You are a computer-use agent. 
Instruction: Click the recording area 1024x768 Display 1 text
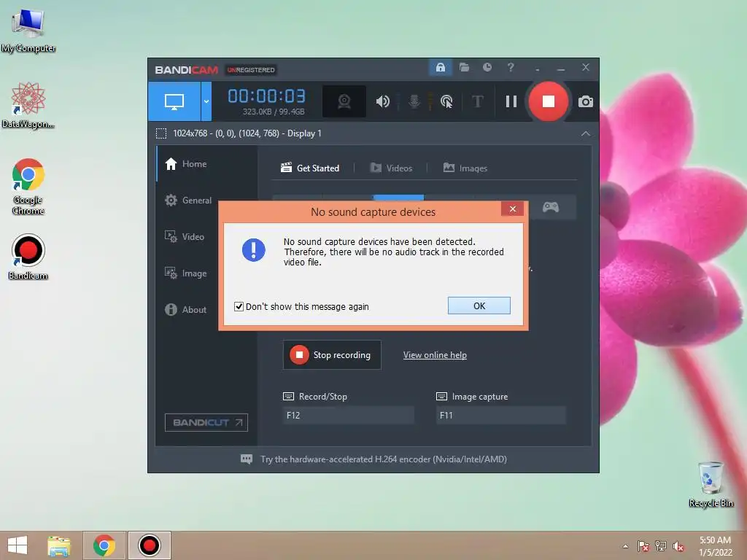click(x=247, y=133)
